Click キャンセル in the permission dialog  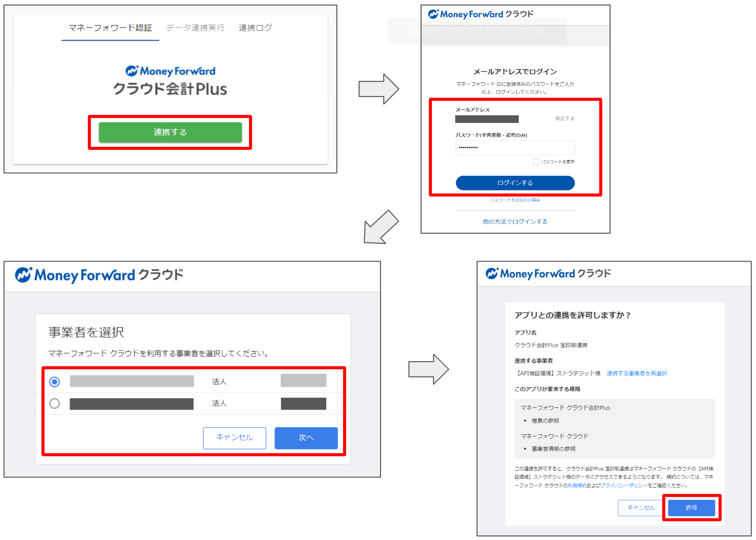point(641,508)
